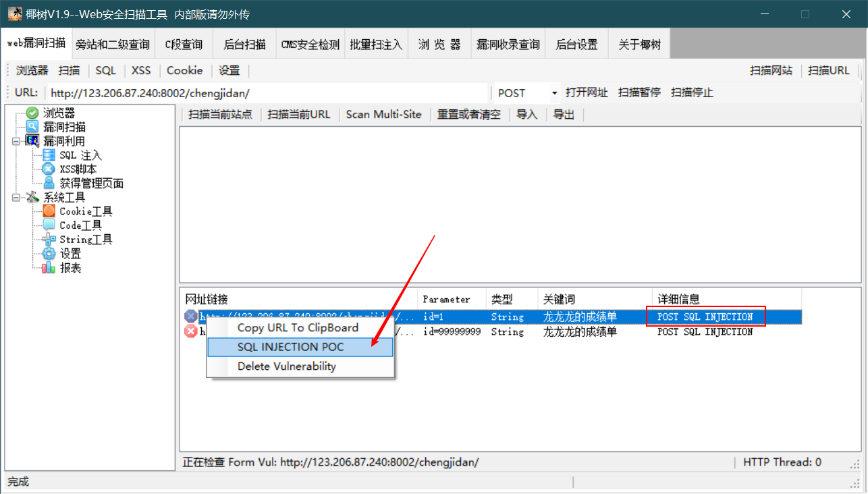Open the 批量扫注入 tab
Image resolution: width=868 pixels, height=494 pixels.
(376, 45)
